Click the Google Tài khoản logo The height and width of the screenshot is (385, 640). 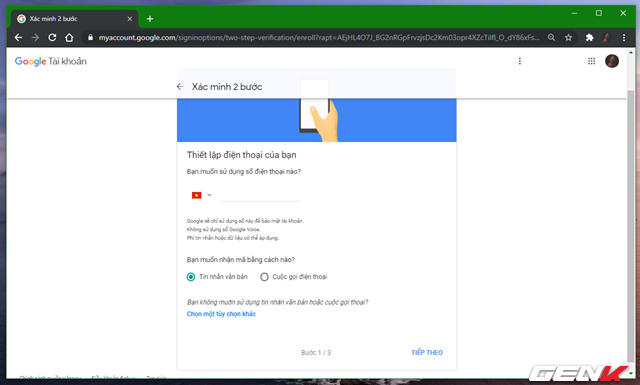point(51,61)
